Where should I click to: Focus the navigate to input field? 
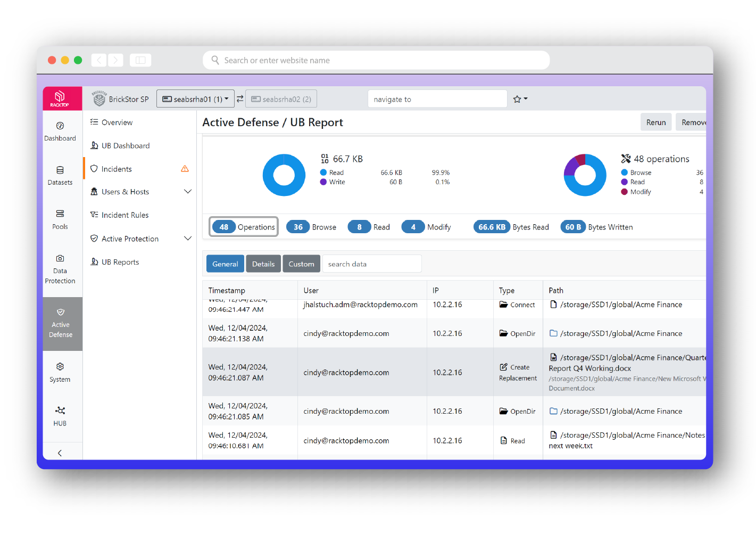(x=437, y=99)
